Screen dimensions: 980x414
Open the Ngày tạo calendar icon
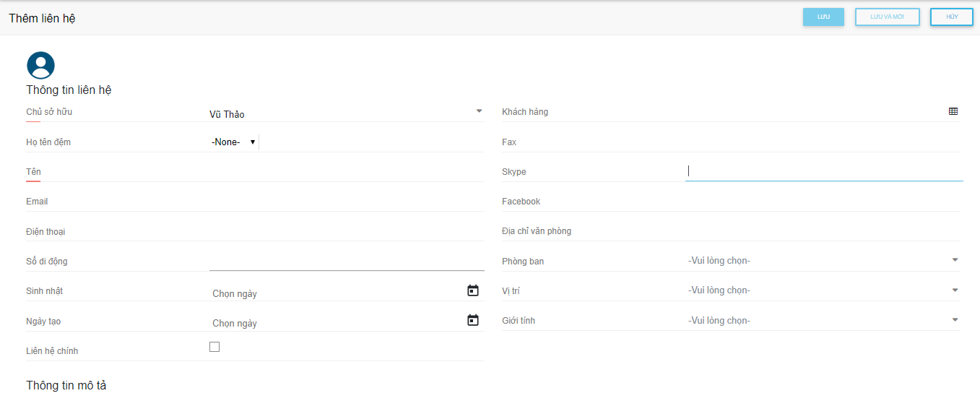[473, 320]
